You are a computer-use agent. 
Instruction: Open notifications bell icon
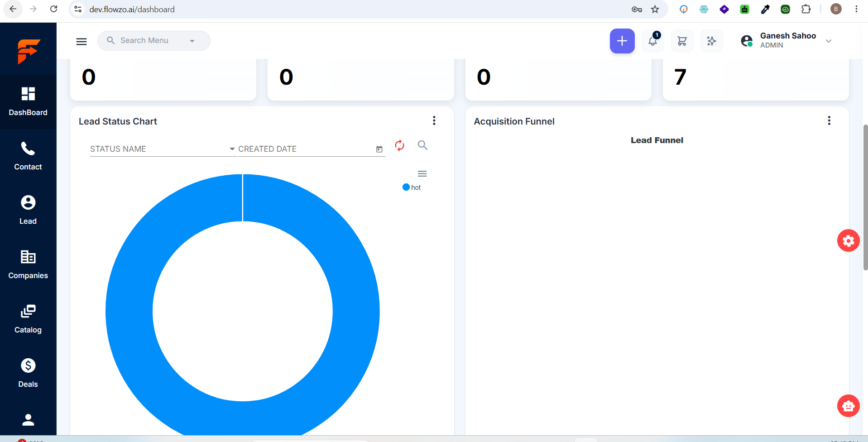(x=653, y=41)
